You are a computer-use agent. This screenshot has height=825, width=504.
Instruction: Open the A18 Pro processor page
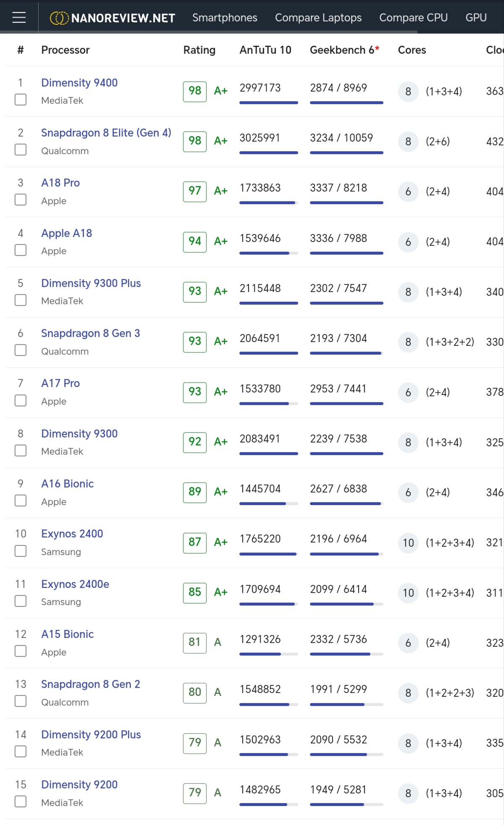(60, 183)
